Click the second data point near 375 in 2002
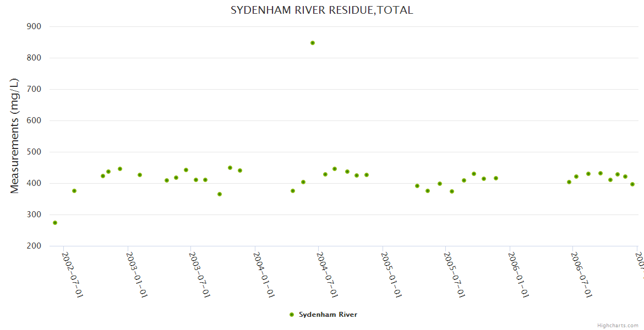Image resolution: width=644 pixels, height=330 pixels. click(x=74, y=191)
